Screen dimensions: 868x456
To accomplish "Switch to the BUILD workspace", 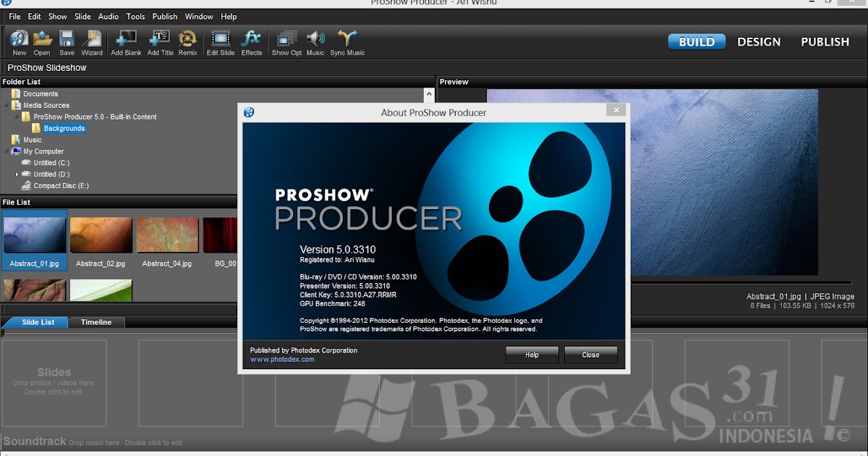I will (697, 42).
